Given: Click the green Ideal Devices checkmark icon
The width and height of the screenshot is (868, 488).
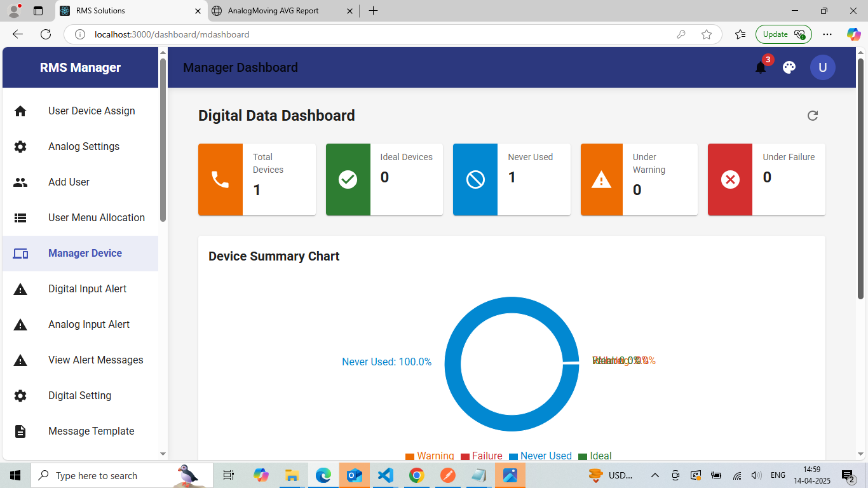Looking at the screenshot, I should (x=348, y=180).
